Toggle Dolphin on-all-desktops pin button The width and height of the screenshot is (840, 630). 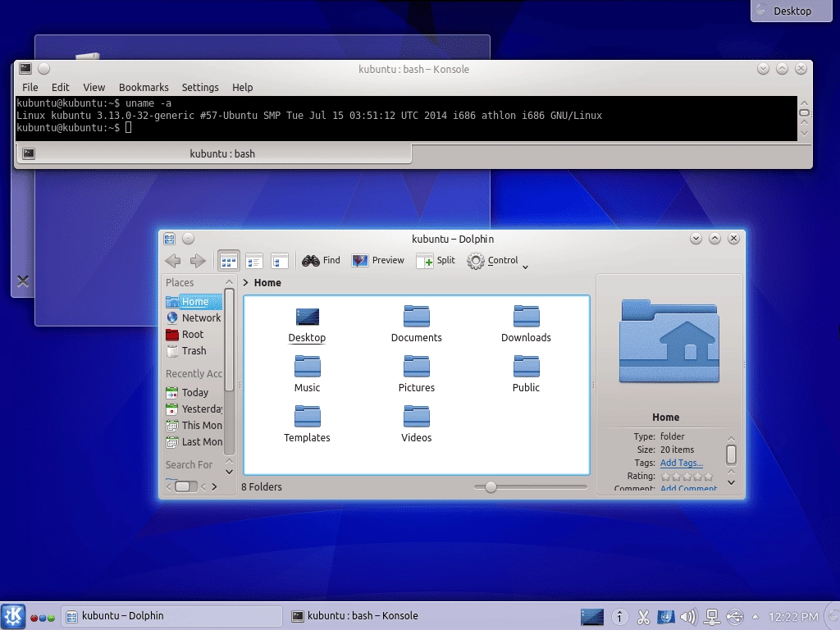pos(188,239)
